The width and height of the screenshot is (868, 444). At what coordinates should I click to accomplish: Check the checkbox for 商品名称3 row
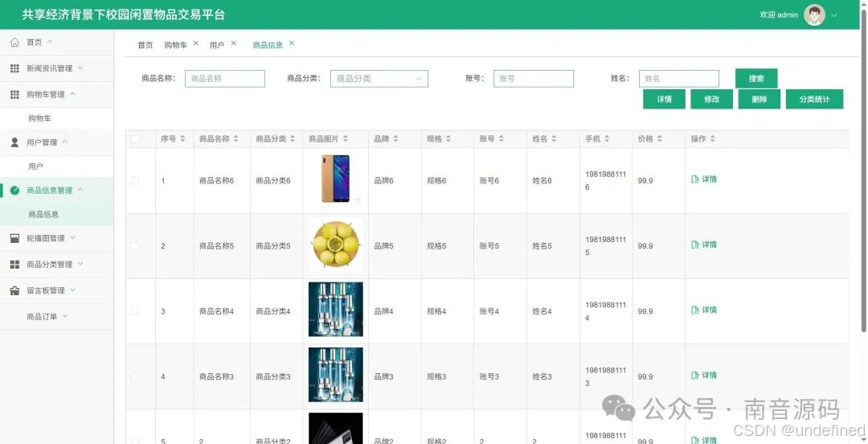pyautogui.click(x=135, y=376)
